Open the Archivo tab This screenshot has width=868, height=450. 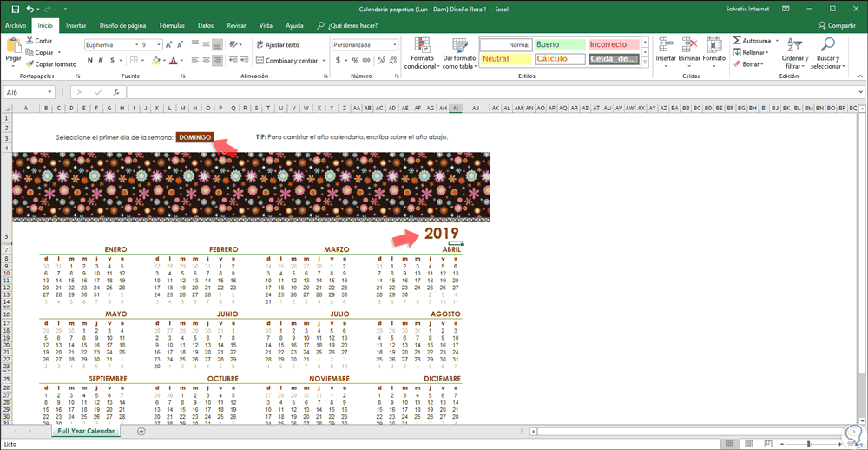(x=16, y=25)
